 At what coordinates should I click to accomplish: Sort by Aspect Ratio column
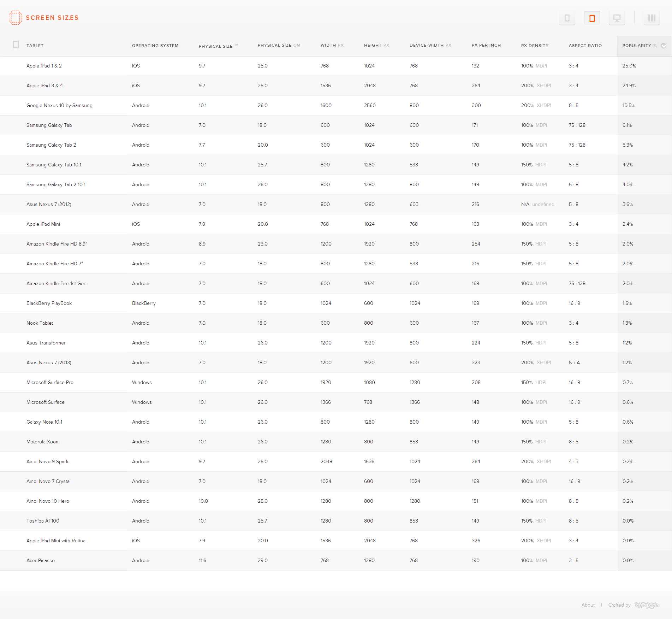coord(585,46)
